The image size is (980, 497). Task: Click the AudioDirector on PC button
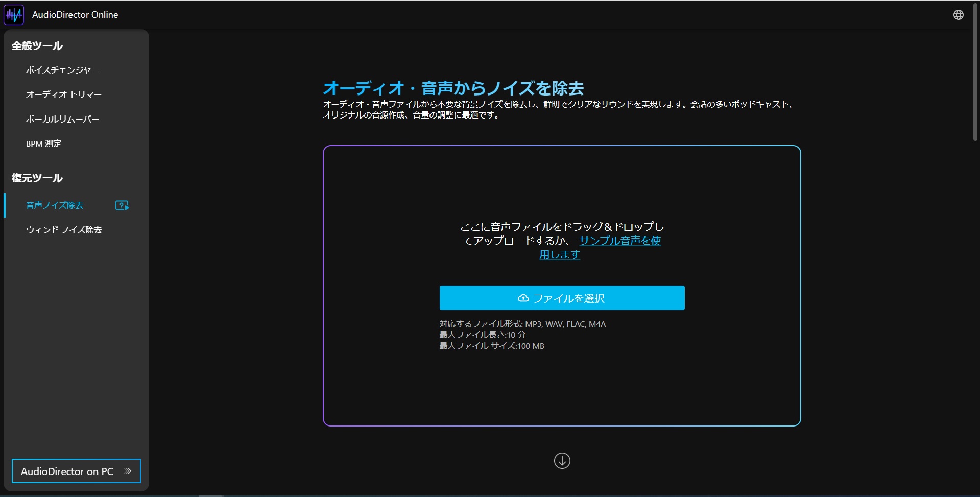tap(76, 471)
